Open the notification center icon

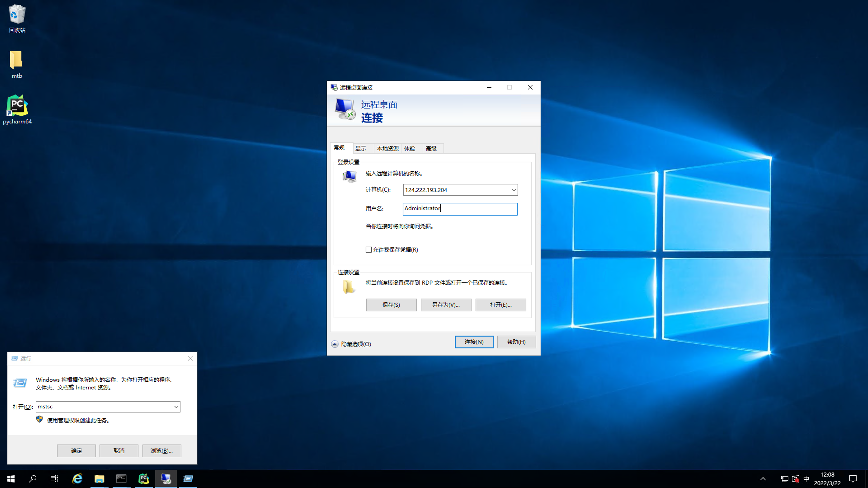853,479
